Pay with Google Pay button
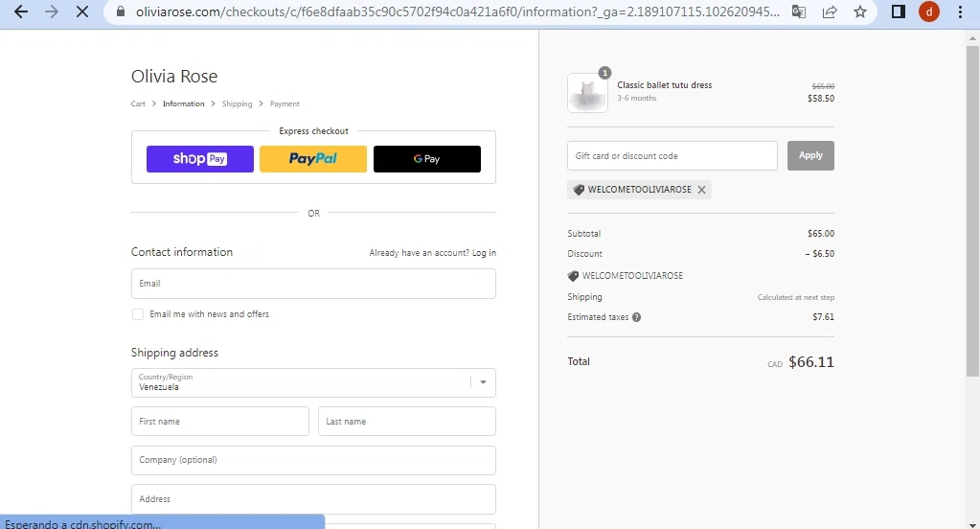980x529 pixels. click(427, 159)
